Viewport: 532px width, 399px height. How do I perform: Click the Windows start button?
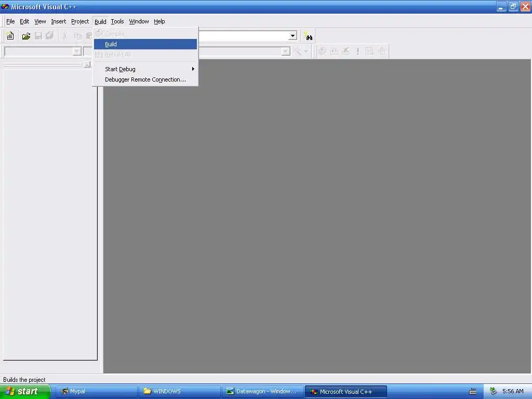pos(25,391)
